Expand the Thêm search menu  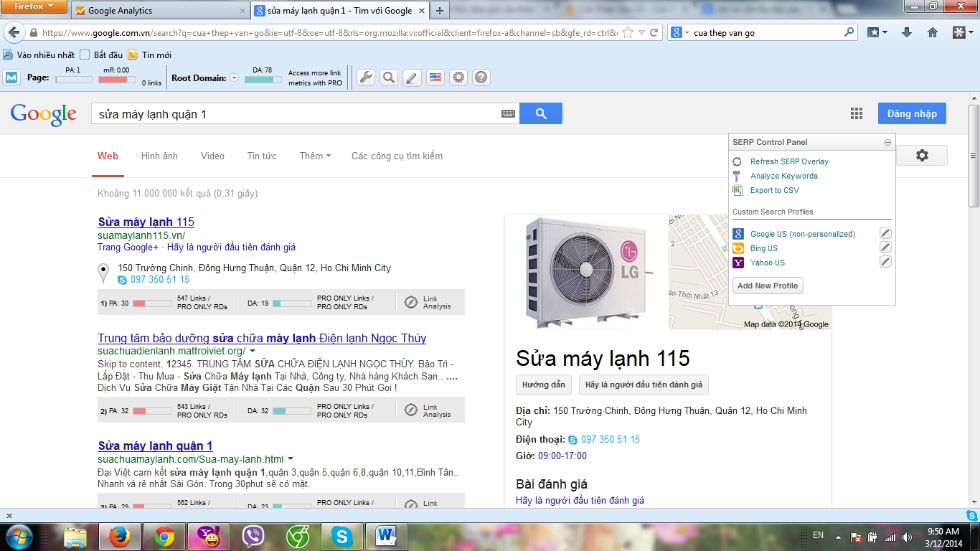(x=315, y=156)
